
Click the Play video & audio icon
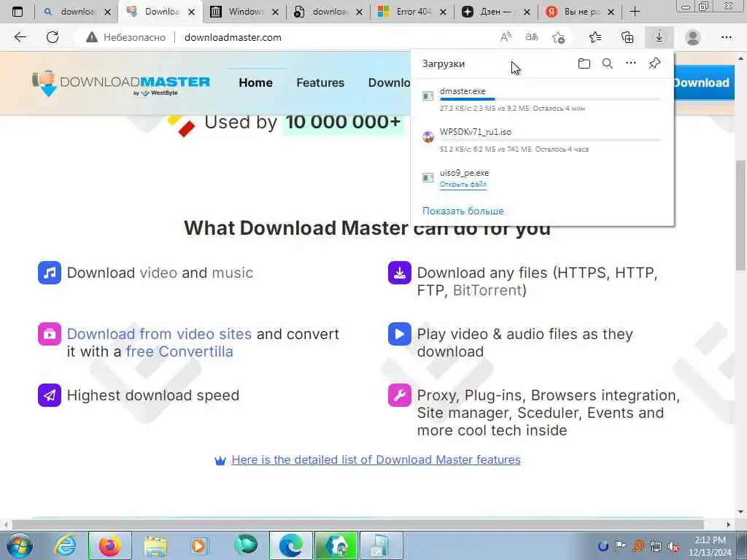click(400, 334)
